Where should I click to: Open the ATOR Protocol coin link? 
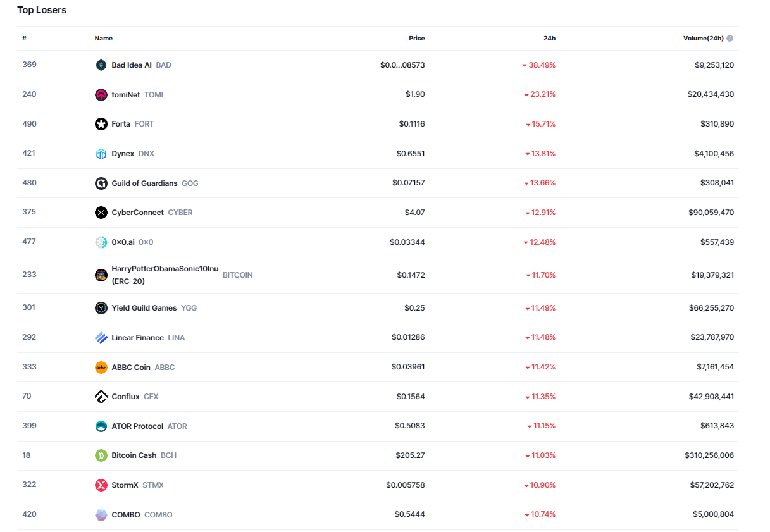tap(137, 426)
